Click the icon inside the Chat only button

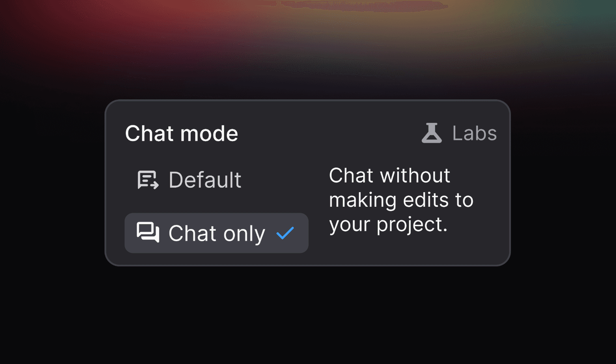(149, 233)
